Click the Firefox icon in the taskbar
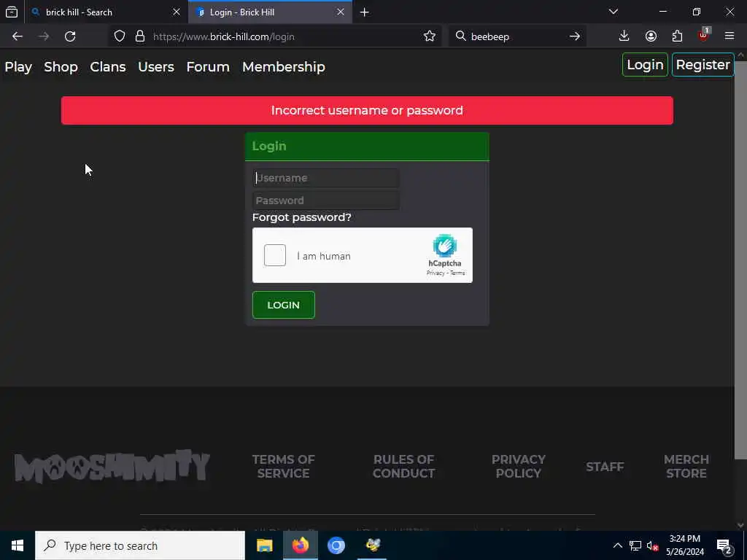This screenshot has width=747, height=560. click(x=300, y=545)
